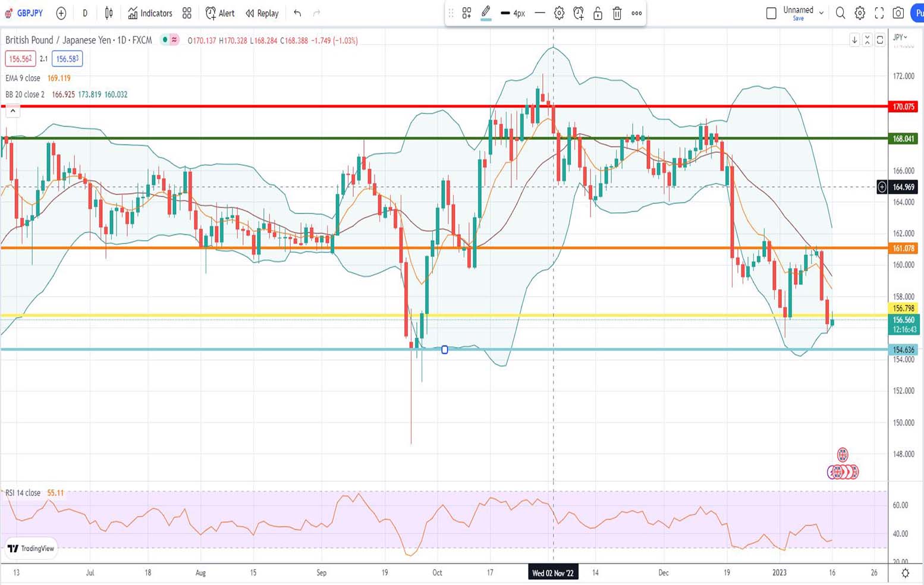The image size is (924, 585).
Task: Lock the selected line with the padlock icon
Action: tap(598, 13)
